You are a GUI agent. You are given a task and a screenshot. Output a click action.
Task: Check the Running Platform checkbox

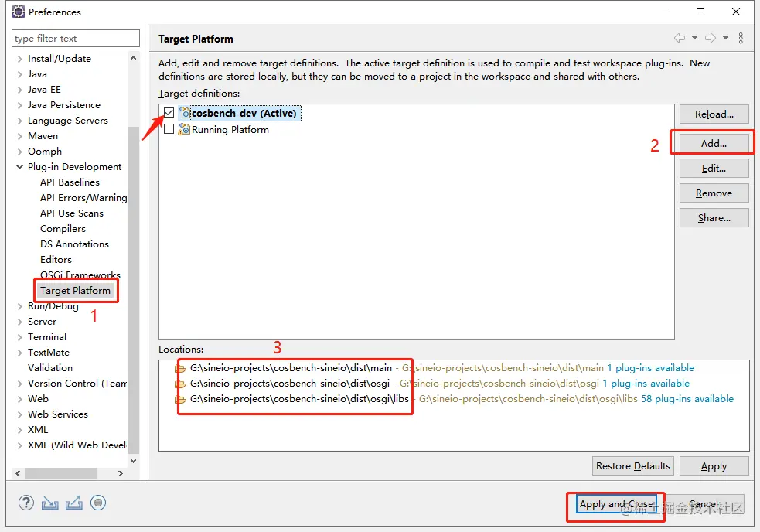(169, 129)
